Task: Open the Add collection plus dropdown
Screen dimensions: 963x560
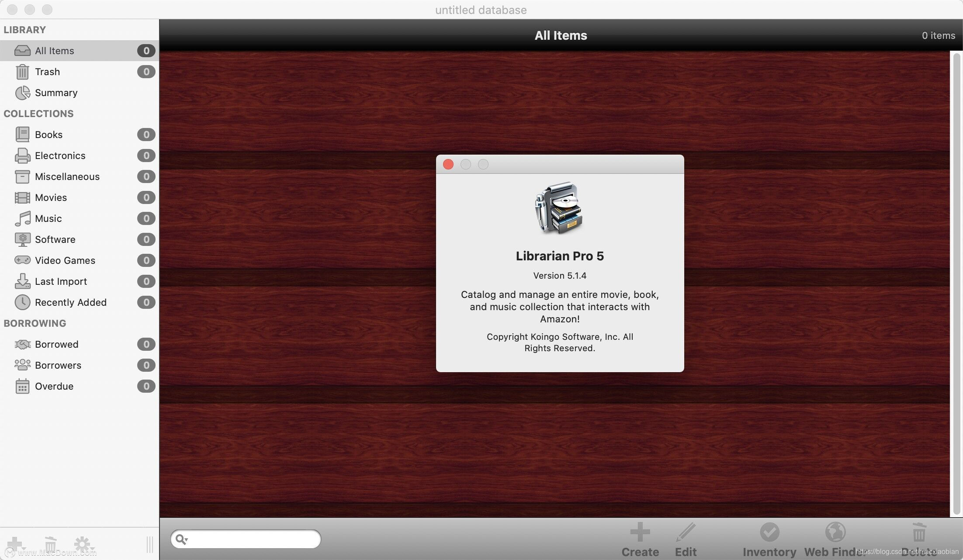Action: 15,544
